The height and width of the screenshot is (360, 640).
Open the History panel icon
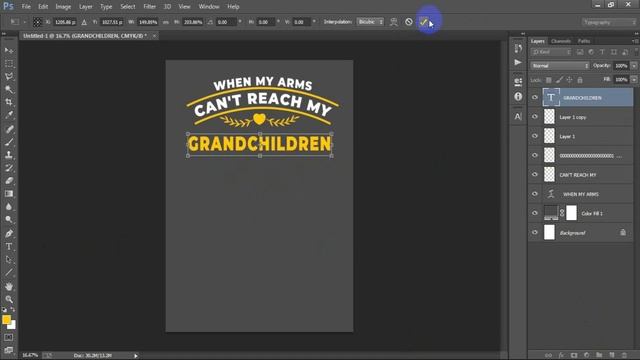pyautogui.click(x=518, y=49)
